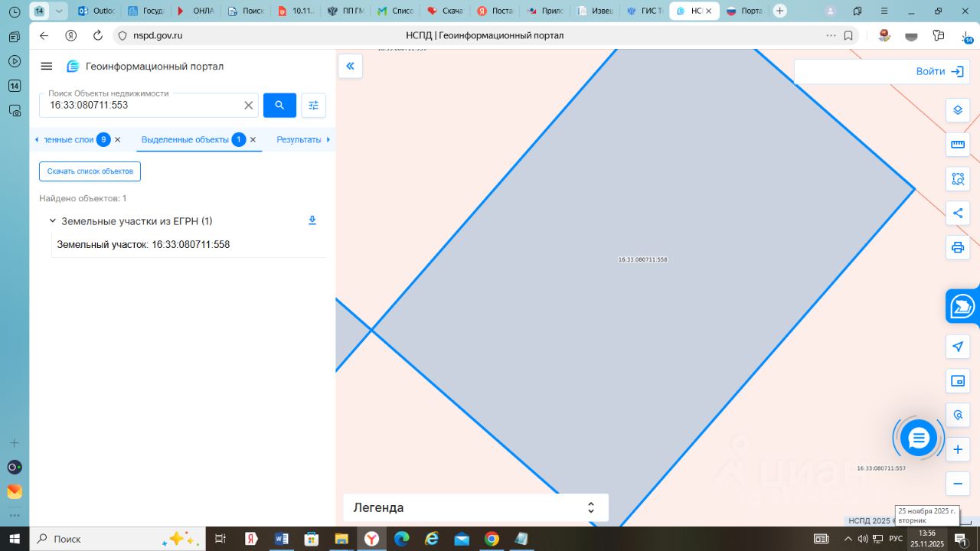Open the chat assistant bubble

(x=919, y=438)
